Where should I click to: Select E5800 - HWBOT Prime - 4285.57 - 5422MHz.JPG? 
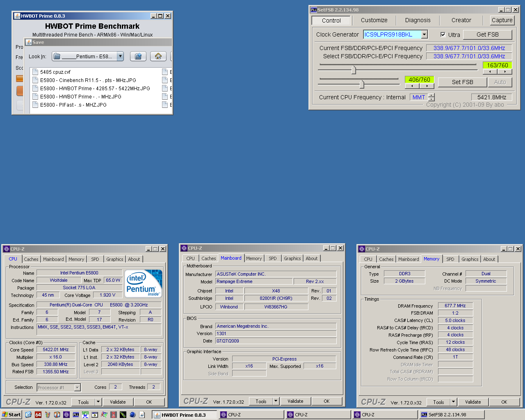coord(91,88)
